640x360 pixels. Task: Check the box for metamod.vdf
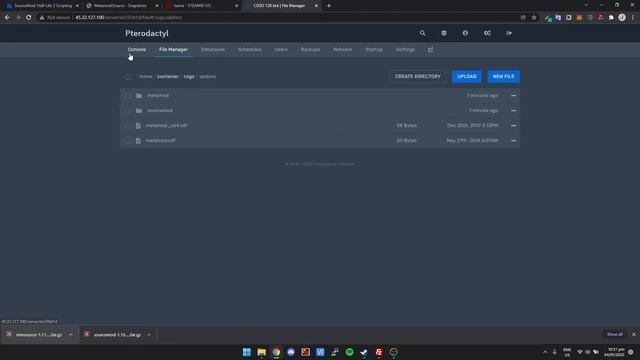pos(128,141)
